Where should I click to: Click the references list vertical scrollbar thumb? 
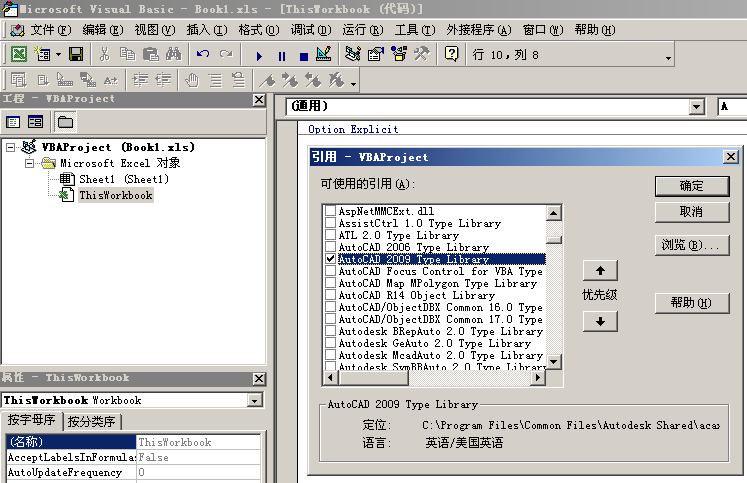[x=554, y=240]
